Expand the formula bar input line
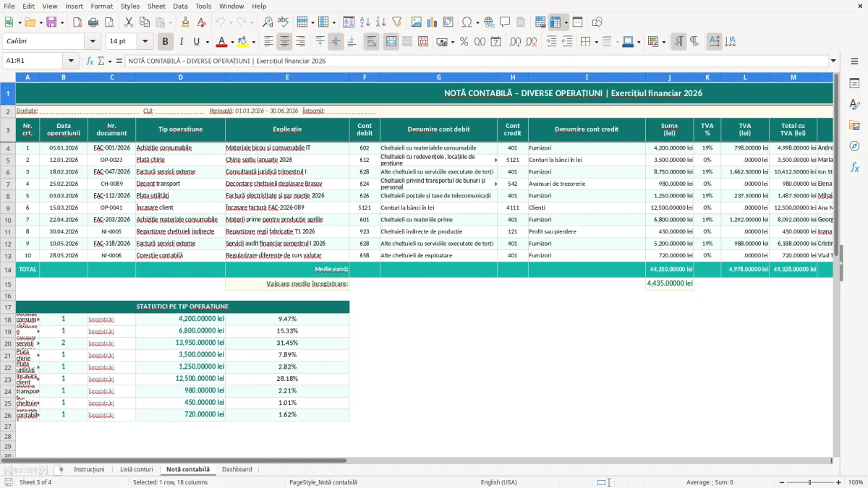The height and width of the screenshot is (488, 868). coord(833,61)
